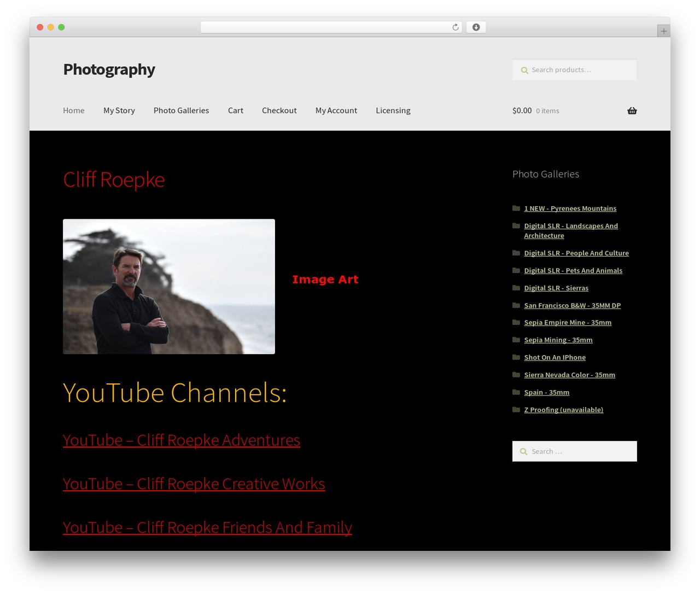Viewport: 700px width, 593px height.
Task: Open YouTube – Cliff Roepke Adventures link
Action: click(182, 440)
